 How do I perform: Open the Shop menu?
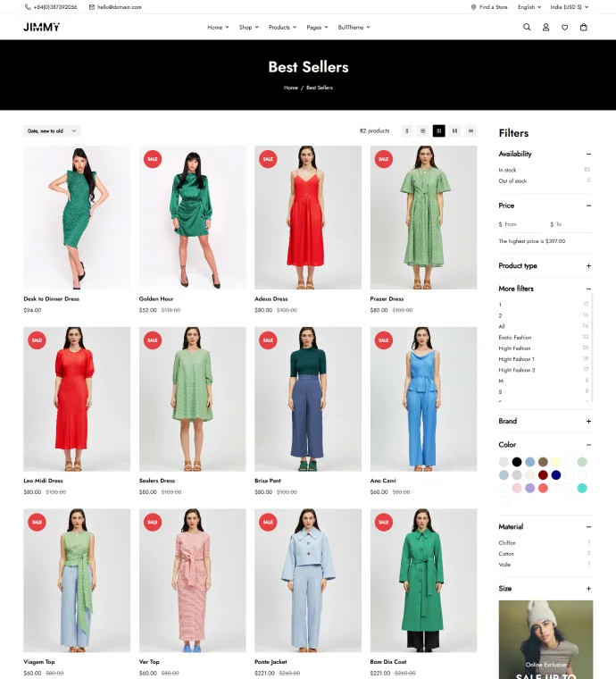(249, 28)
